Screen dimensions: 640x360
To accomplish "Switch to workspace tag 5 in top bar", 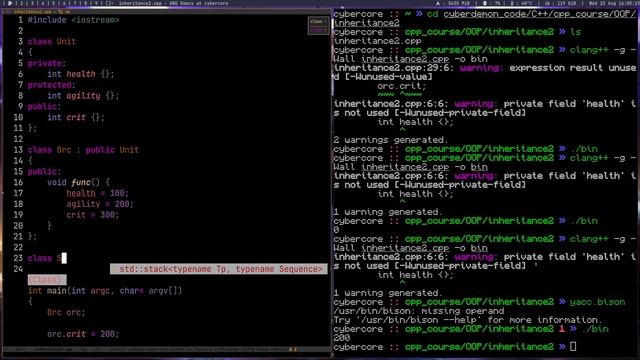I will click(x=53, y=3).
